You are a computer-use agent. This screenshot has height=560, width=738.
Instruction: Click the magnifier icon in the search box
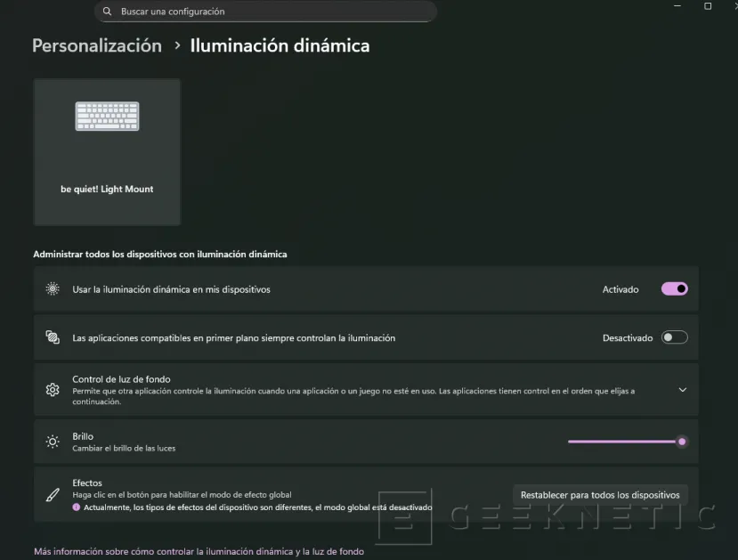(x=108, y=12)
